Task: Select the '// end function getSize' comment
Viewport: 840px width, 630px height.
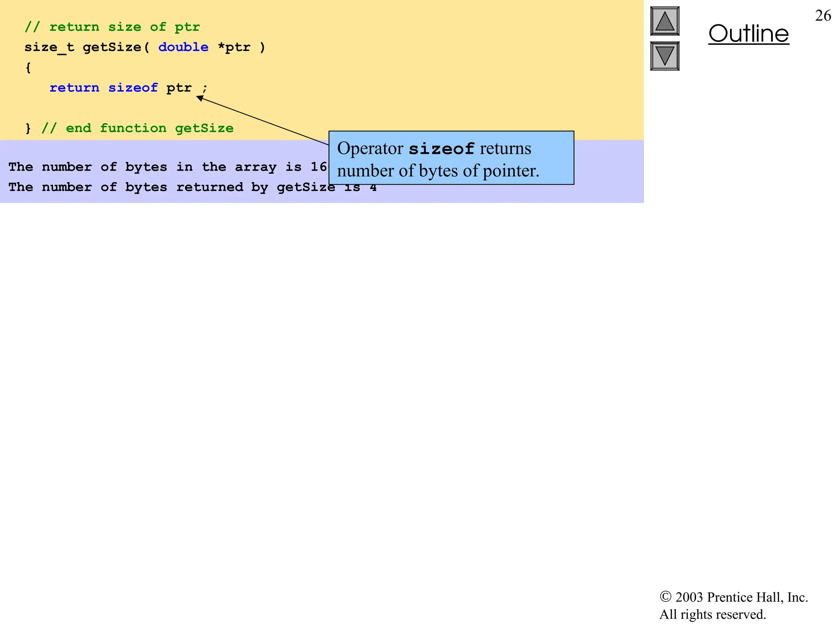Action: (137, 128)
